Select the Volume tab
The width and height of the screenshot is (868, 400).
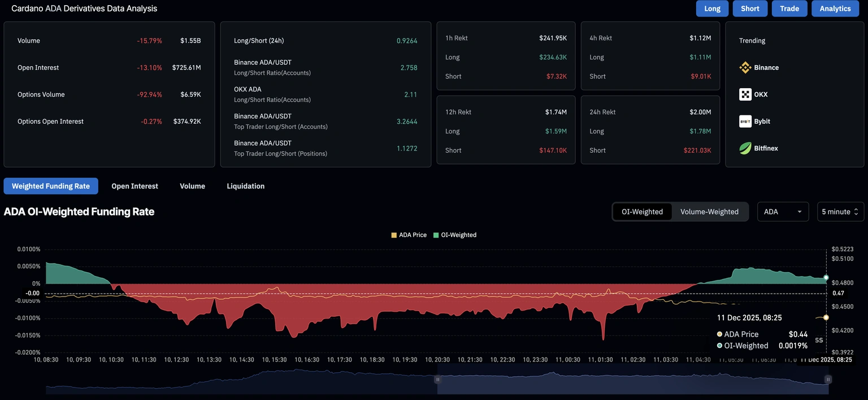(192, 186)
